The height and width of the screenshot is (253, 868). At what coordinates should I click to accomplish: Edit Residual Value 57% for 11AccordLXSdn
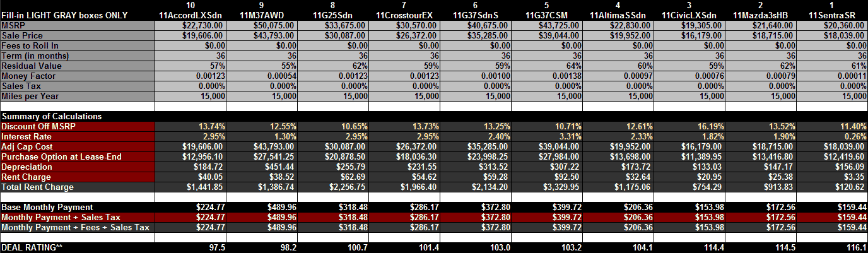pyautogui.click(x=191, y=66)
